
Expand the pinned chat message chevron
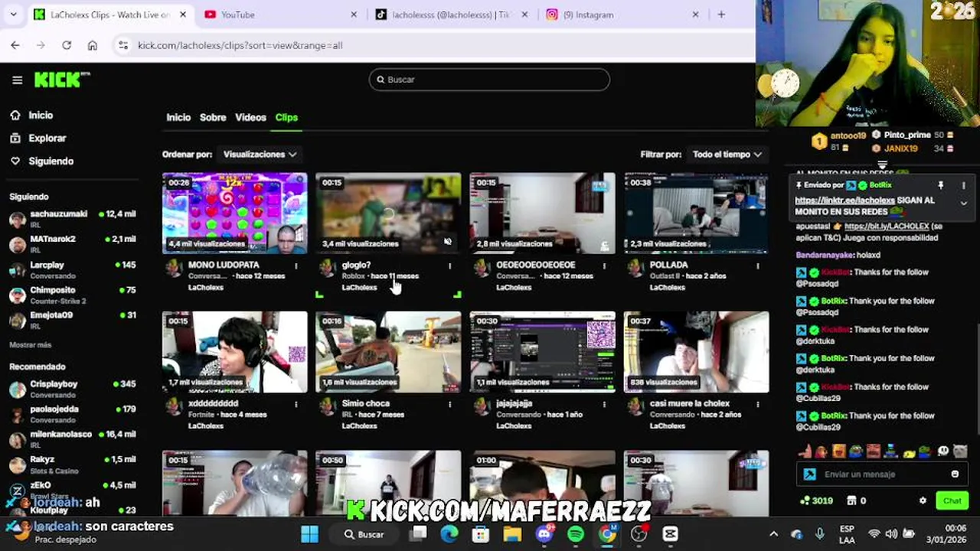tap(963, 204)
